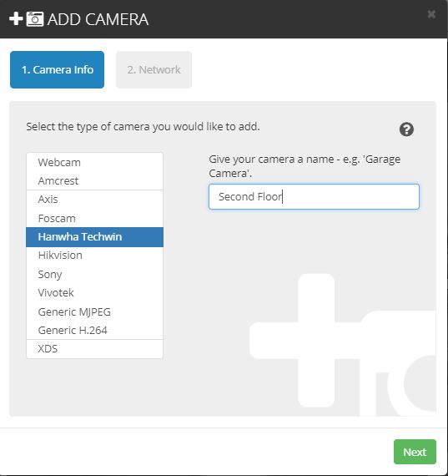Choose Generic H.264 camera type
448x476 pixels.
click(94, 331)
